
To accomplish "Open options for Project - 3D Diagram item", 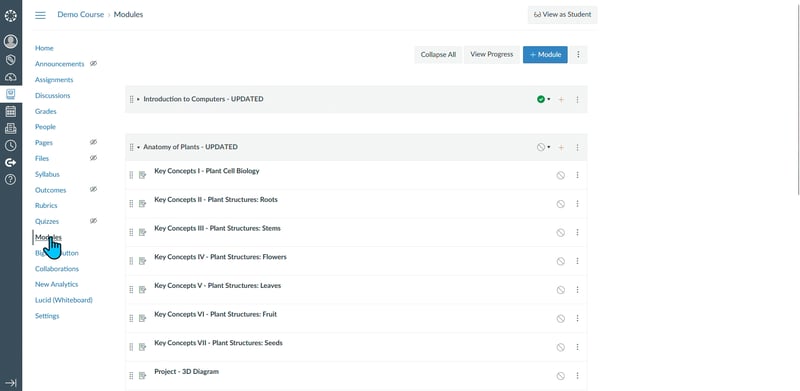I will pos(578,376).
